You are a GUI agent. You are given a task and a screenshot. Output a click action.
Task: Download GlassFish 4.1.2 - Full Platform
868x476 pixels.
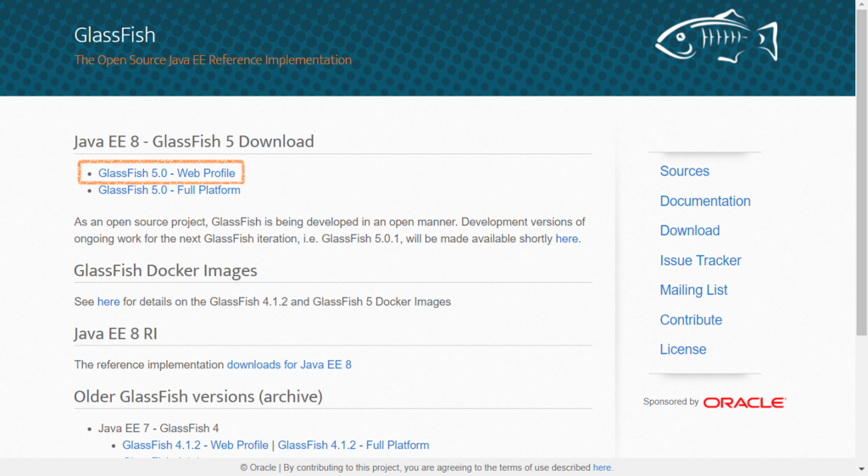pos(353,445)
